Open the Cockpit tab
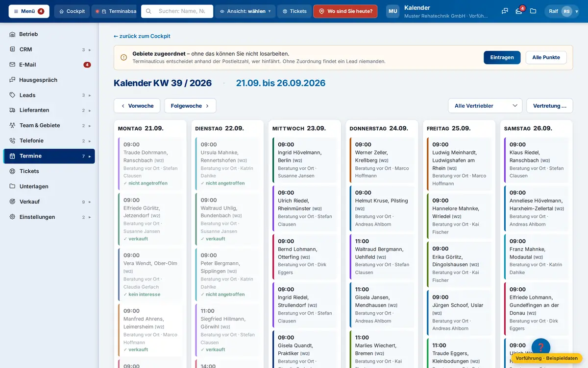This screenshot has height=368, width=588. (x=72, y=11)
